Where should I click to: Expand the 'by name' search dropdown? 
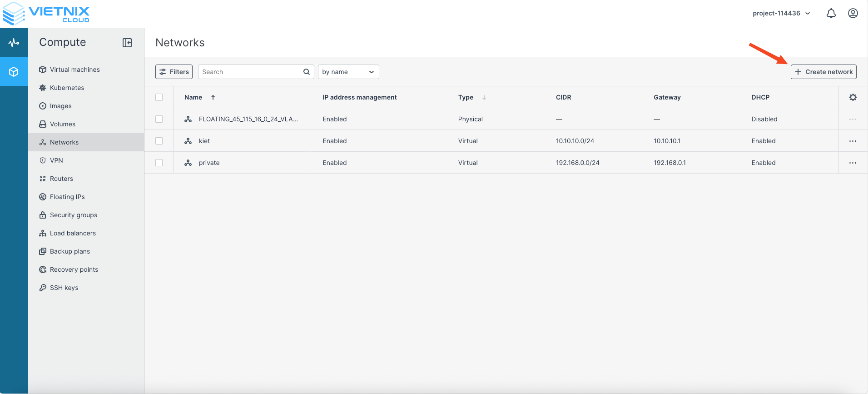click(348, 72)
